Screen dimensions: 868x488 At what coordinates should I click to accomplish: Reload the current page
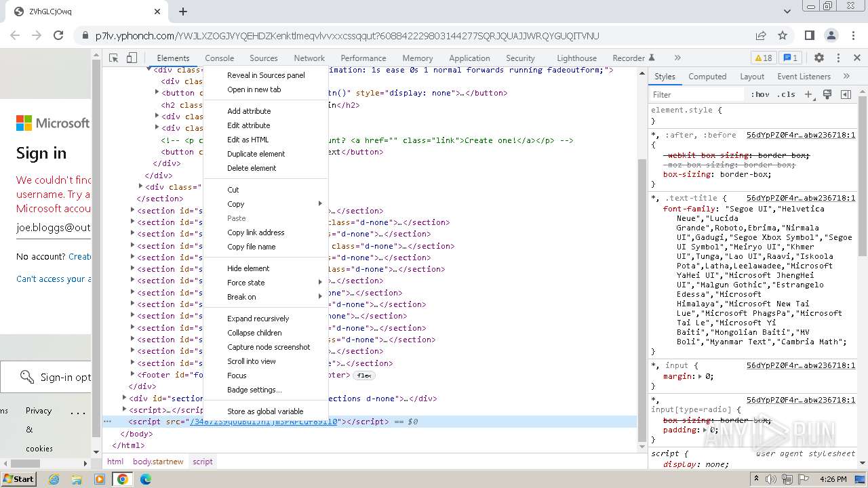[58, 36]
